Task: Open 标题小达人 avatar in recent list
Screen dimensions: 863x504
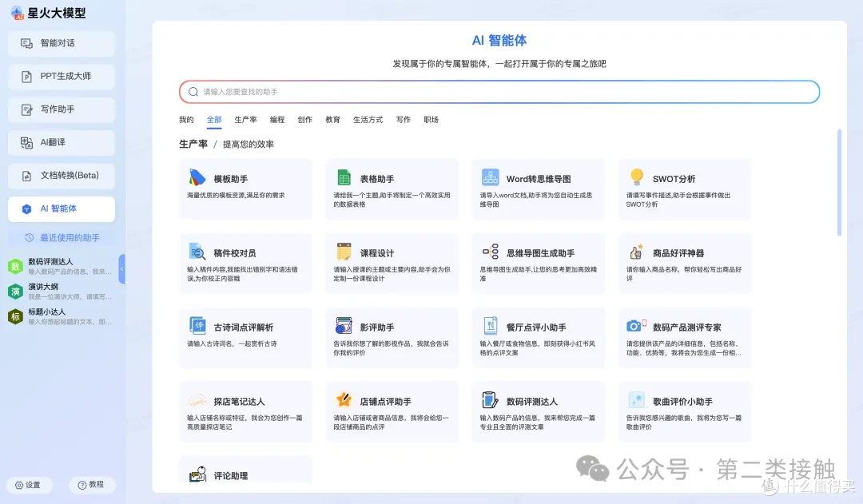Action: click(15, 316)
